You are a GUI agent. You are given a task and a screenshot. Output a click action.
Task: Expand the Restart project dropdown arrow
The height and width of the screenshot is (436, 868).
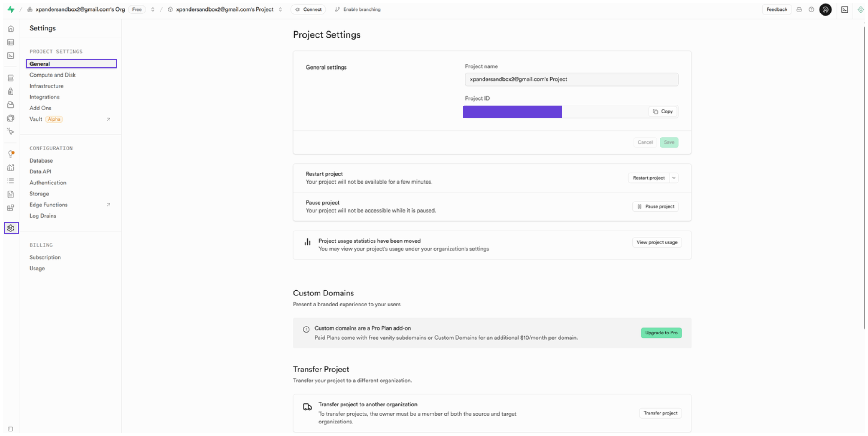674,178
